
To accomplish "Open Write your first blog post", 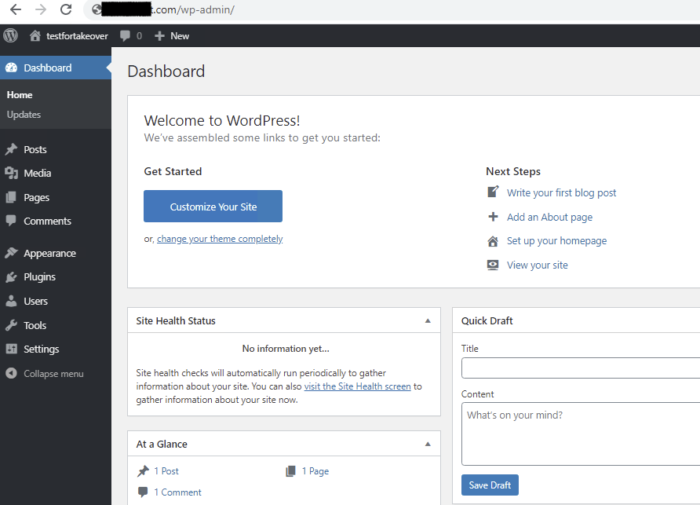I will [x=561, y=192].
